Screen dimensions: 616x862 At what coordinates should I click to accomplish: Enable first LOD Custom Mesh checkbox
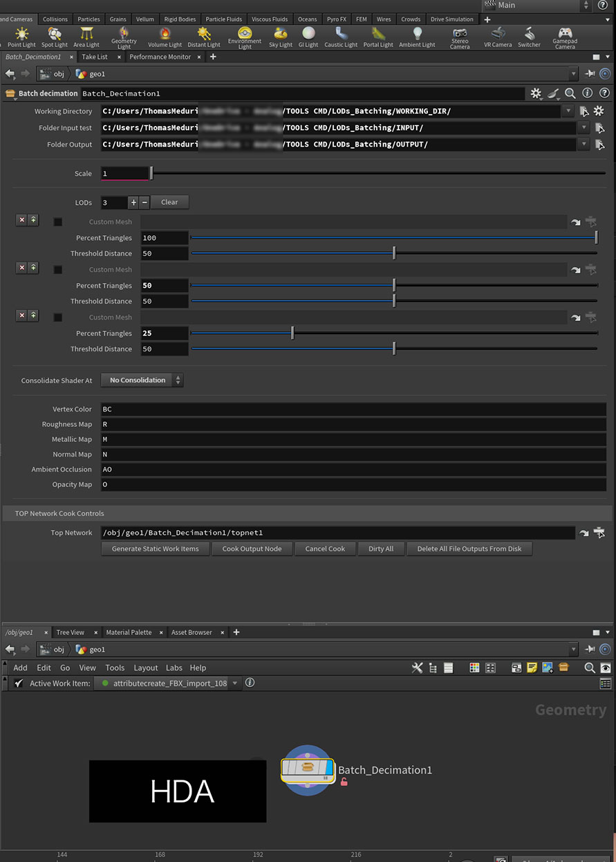58,222
